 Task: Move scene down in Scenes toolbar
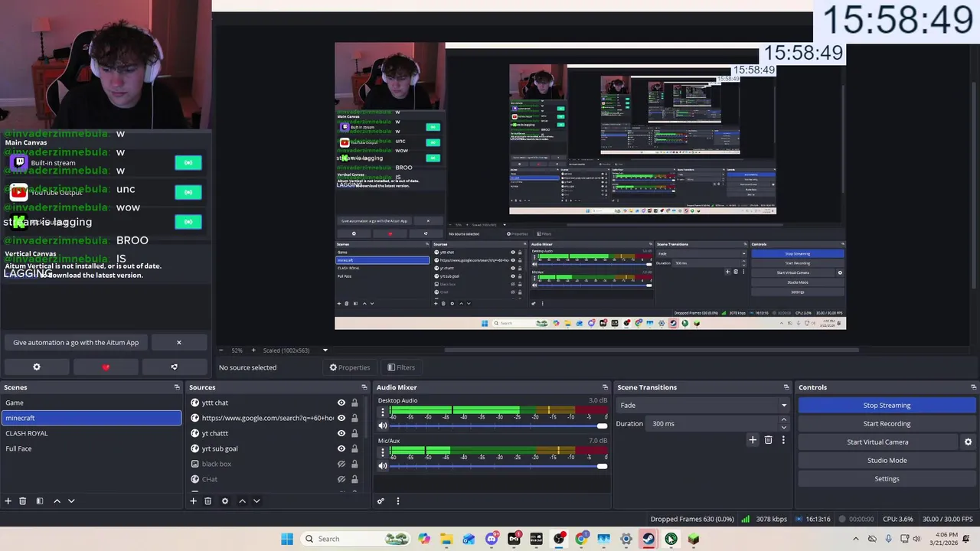(71, 501)
